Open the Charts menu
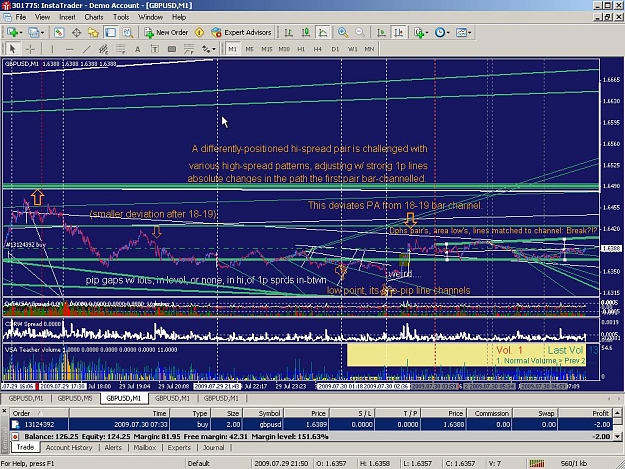The image size is (625, 469). [x=94, y=17]
